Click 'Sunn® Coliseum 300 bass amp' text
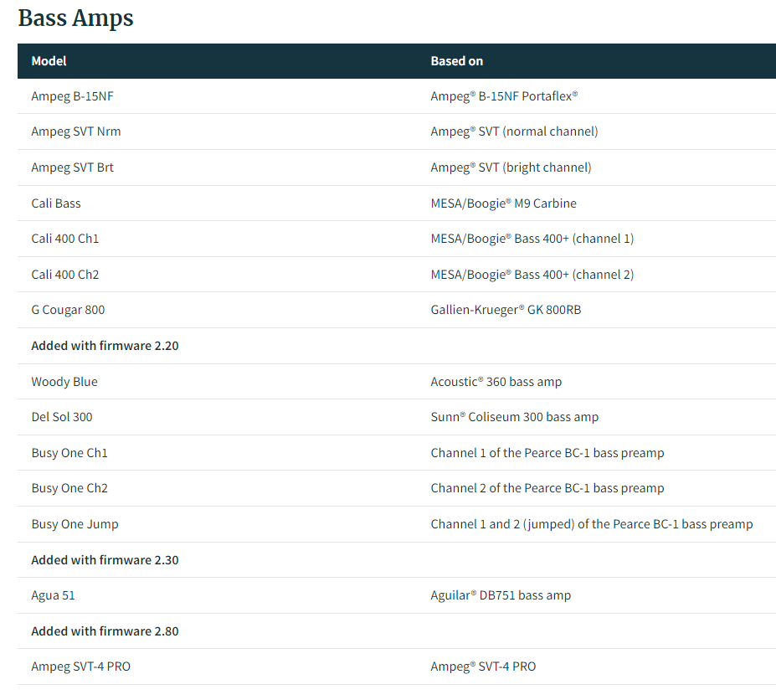This screenshot has height=700, width=776. pyautogui.click(x=514, y=417)
